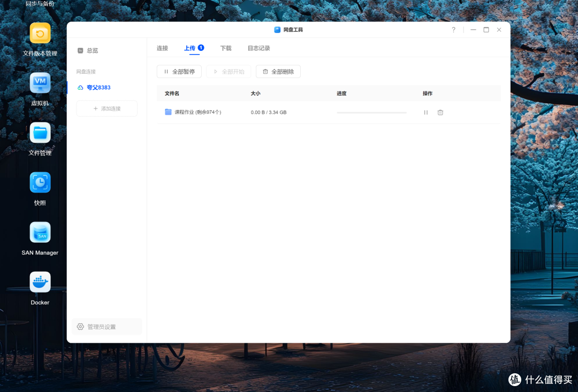578x392 pixels.
Task: Click the 进度 column header
Action: [341, 94]
